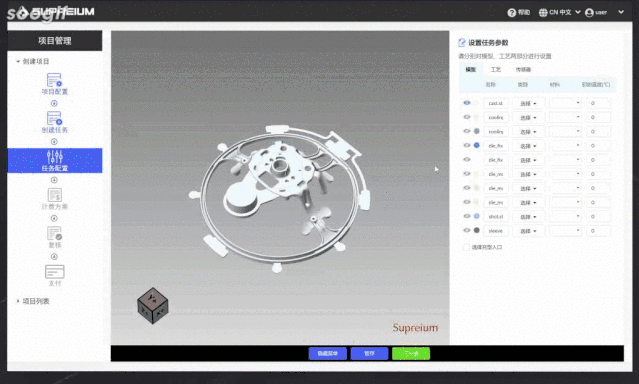The height and width of the screenshot is (384, 639).
Task: Switch to the 工艺 tab
Action: (x=496, y=70)
